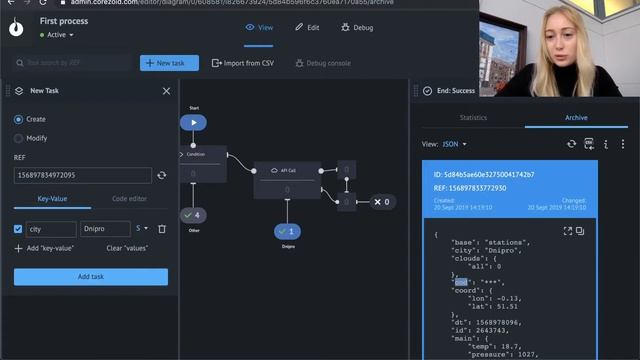Copy the JSON content icon
This screenshot has height=360, width=640.
tap(580, 231)
